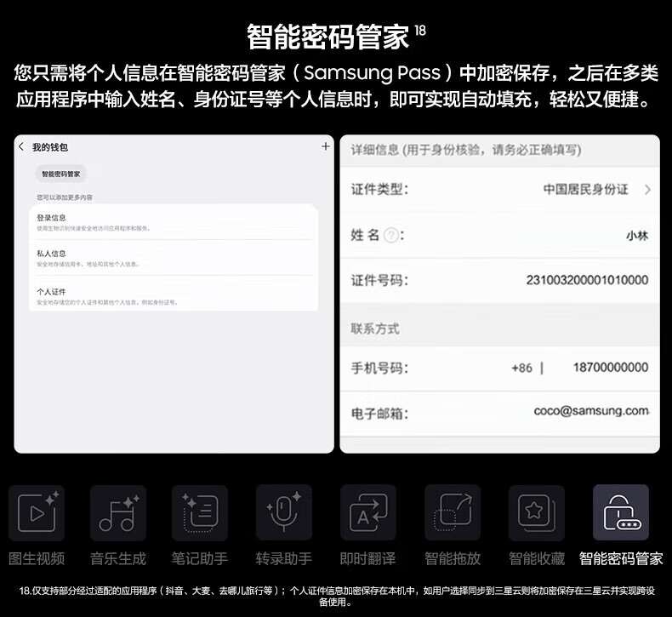Select the highlighted 智能密码管家 lock icon
This screenshot has height=617, width=672.
click(620, 513)
